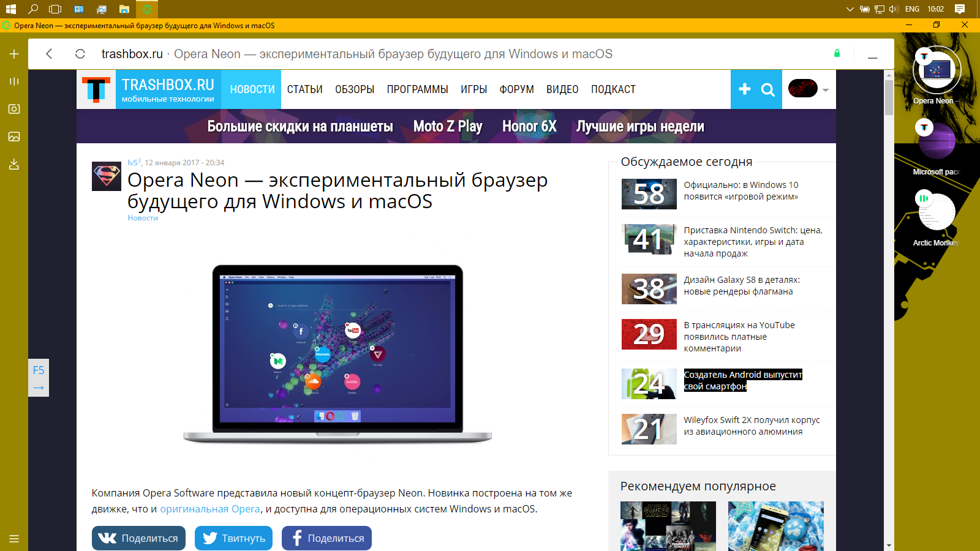Click the Trashbox T logo
The width and height of the screenshot is (980, 551).
(96, 89)
